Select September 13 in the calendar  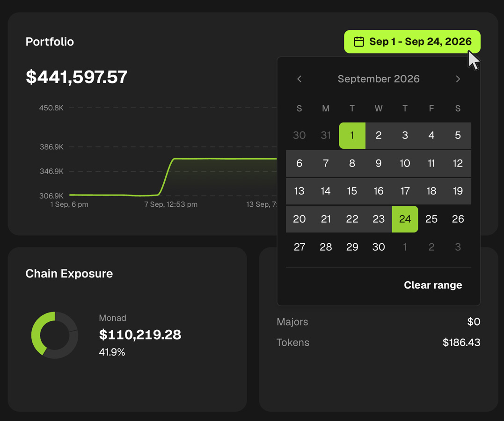coord(299,191)
